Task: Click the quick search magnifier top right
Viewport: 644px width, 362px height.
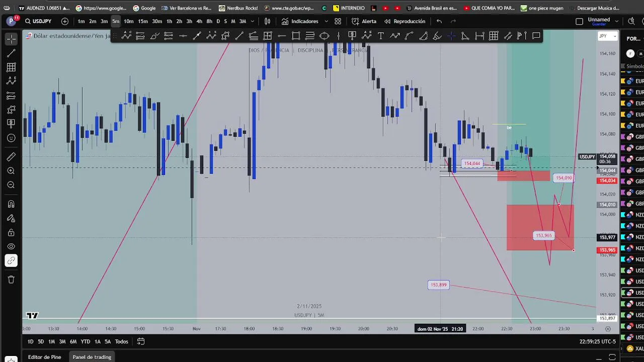Action: 631,21
